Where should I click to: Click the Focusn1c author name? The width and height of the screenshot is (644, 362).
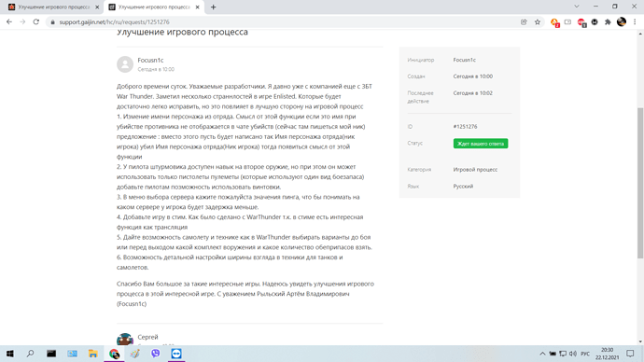pos(150,60)
